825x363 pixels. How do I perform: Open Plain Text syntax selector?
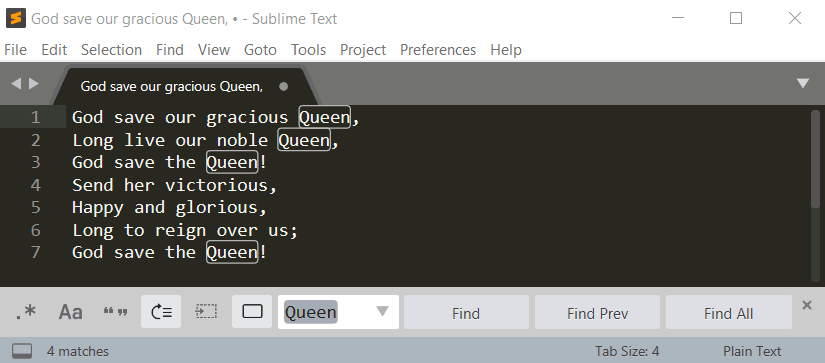(x=752, y=351)
